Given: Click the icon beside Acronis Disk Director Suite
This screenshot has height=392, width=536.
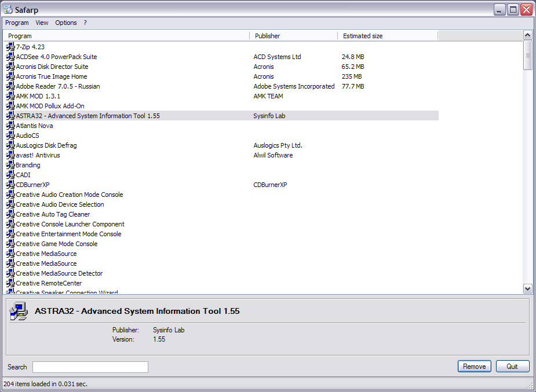Looking at the screenshot, I should point(10,67).
